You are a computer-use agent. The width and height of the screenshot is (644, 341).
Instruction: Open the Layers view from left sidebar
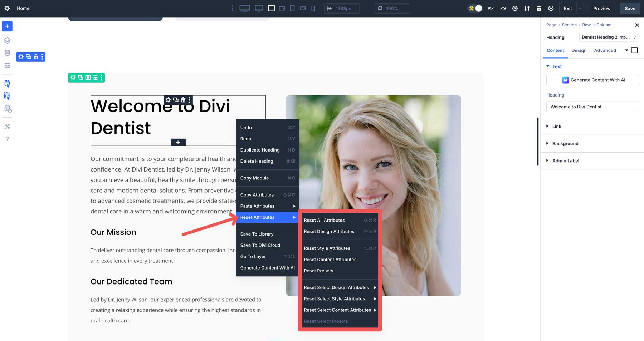[7, 40]
